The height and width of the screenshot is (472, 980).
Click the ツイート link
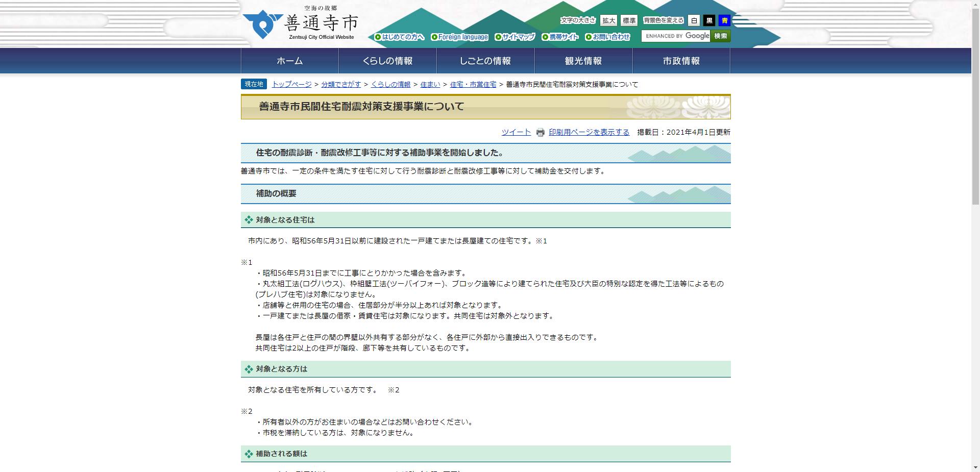tap(516, 132)
